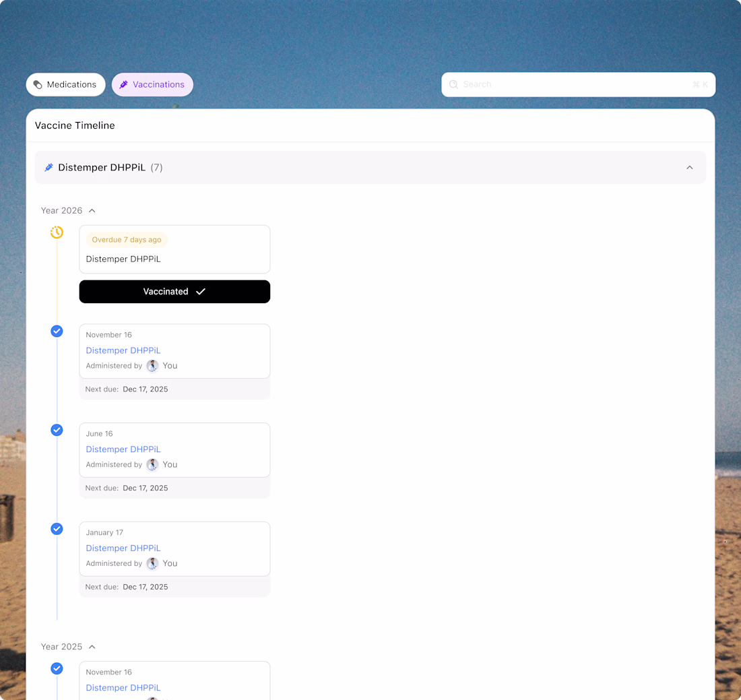Image resolution: width=741 pixels, height=700 pixels.
Task: Collapse the Year 2026 group
Action: pos(92,211)
